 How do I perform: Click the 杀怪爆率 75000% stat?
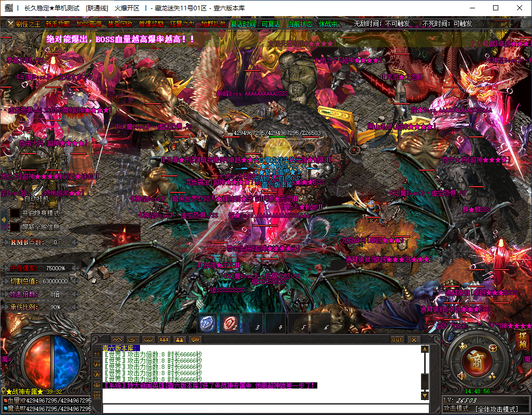40,268
